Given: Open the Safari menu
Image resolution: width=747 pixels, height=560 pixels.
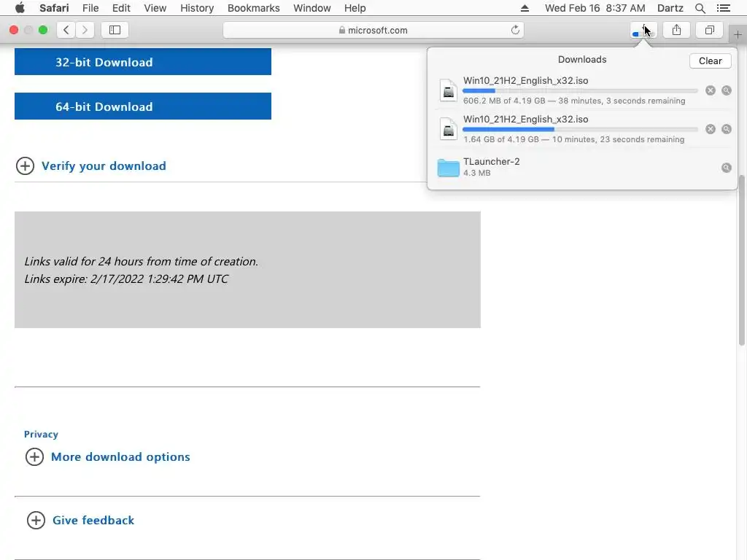Looking at the screenshot, I should click(x=54, y=8).
